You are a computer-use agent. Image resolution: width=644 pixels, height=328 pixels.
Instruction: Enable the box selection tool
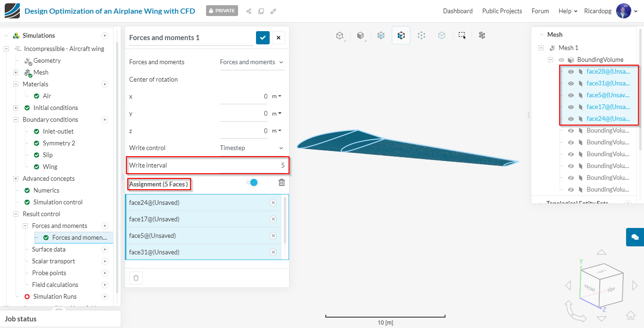point(462,35)
